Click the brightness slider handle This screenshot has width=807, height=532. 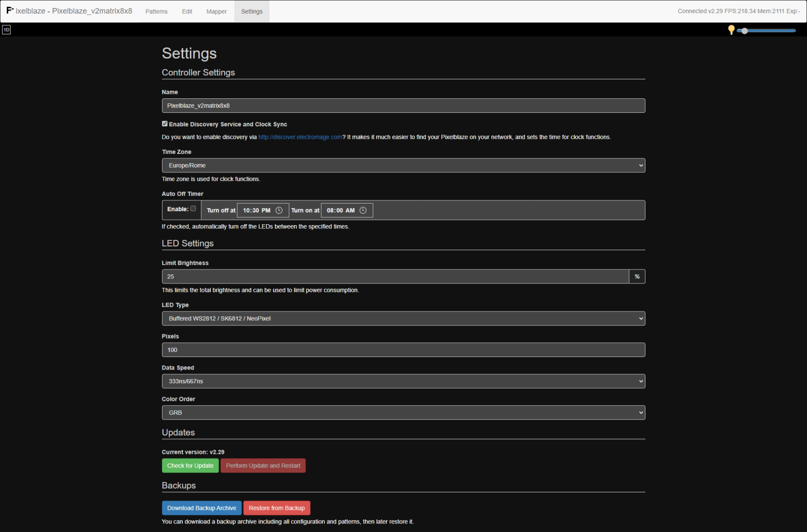pyautogui.click(x=745, y=31)
